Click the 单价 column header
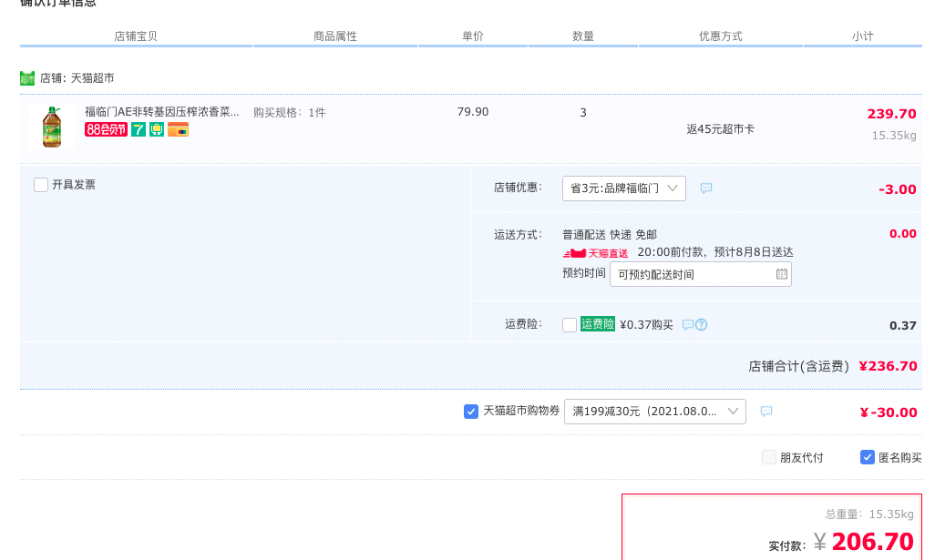This screenshot has width=935, height=560. tap(473, 36)
